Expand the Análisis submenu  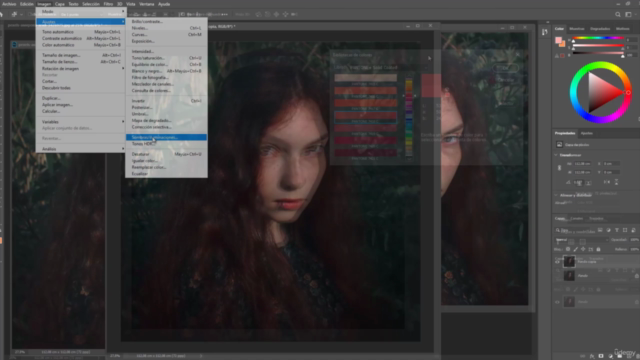pyautogui.click(x=81, y=149)
